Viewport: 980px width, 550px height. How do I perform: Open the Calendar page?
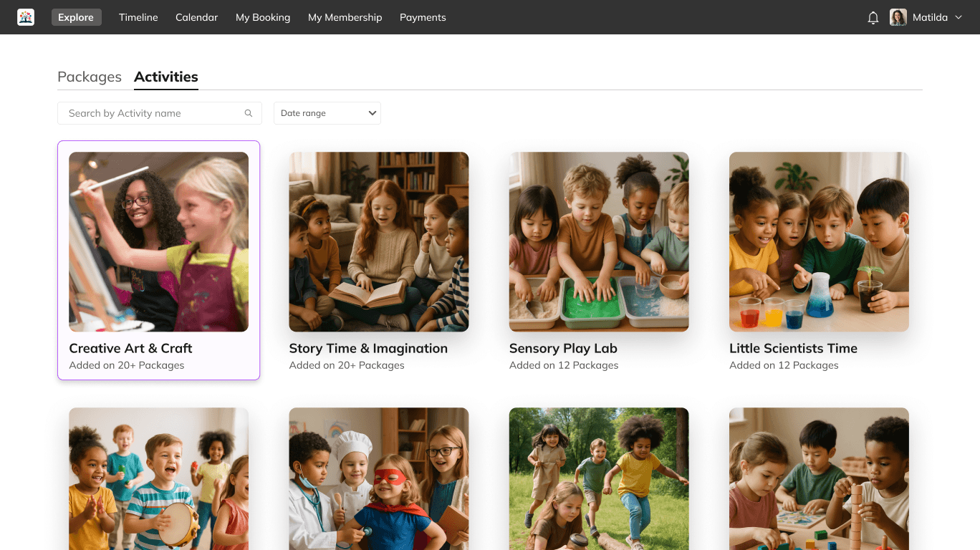click(196, 17)
